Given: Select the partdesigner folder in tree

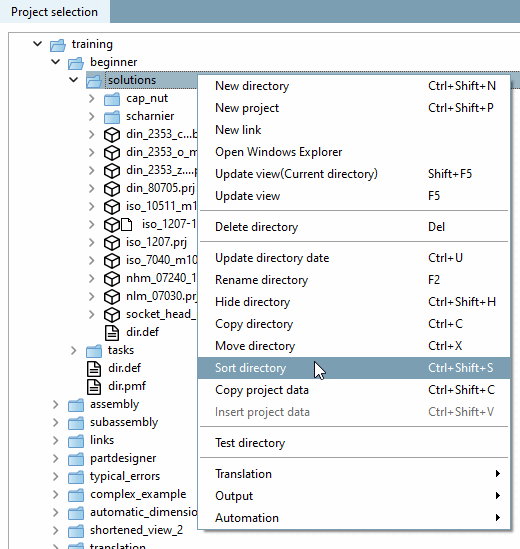Looking at the screenshot, I should 123,458.
